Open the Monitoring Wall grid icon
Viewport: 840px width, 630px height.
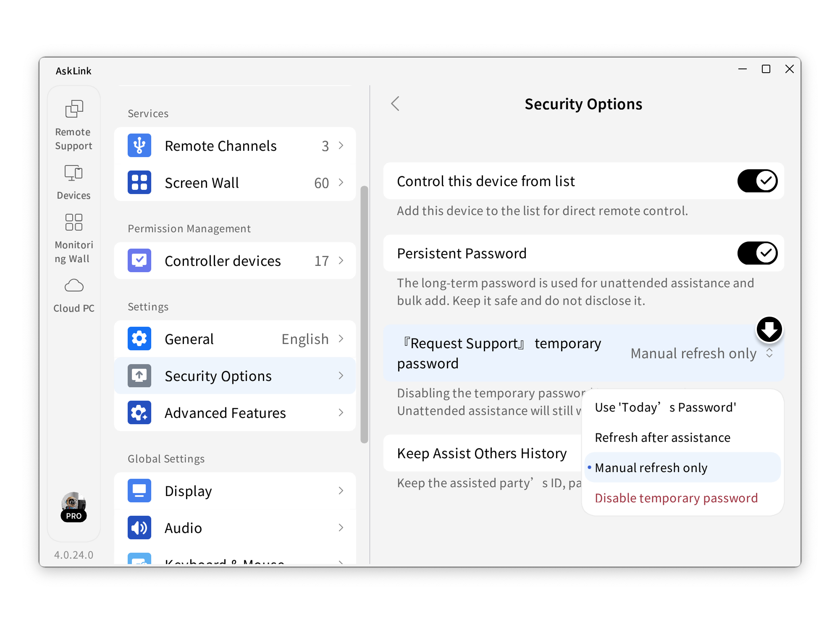(x=74, y=222)
